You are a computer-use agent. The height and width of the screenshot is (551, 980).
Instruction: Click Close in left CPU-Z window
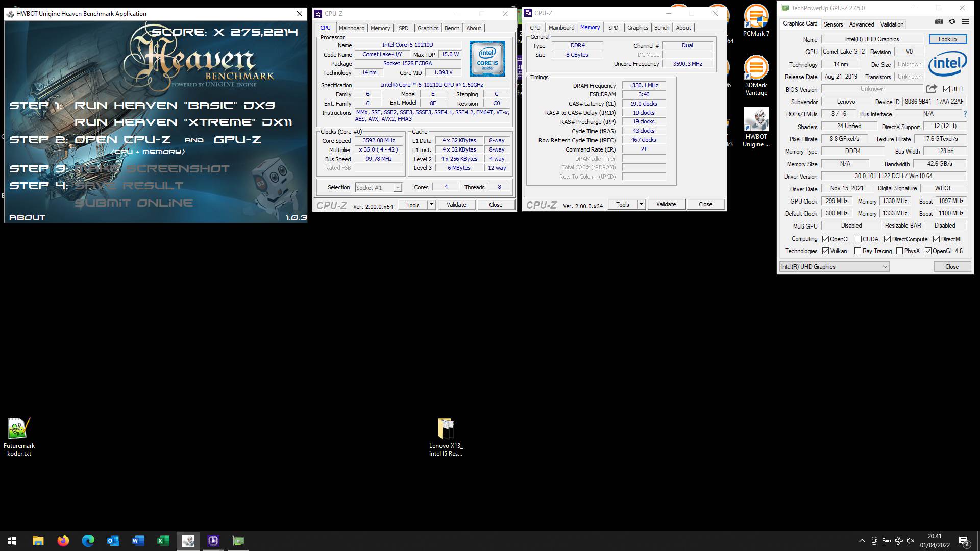(x=496, y=205)
